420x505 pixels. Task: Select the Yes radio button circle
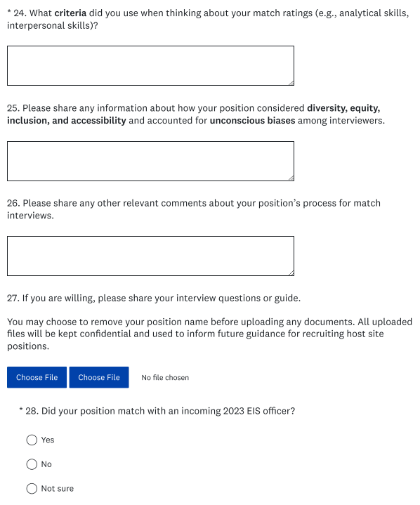pyautogui.click(x=32, y=440)
